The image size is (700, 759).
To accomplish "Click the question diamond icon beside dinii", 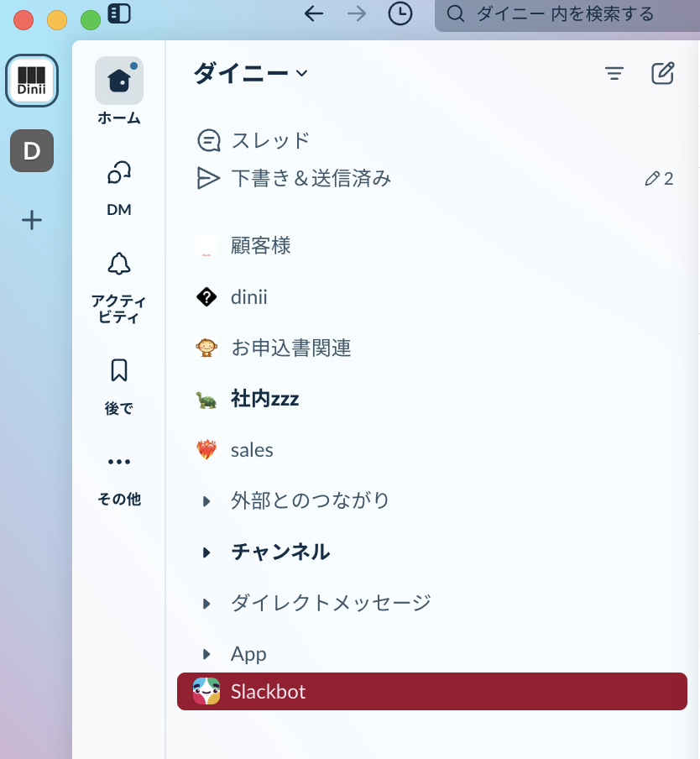I will pyautogui.click(x=206, y=296).
